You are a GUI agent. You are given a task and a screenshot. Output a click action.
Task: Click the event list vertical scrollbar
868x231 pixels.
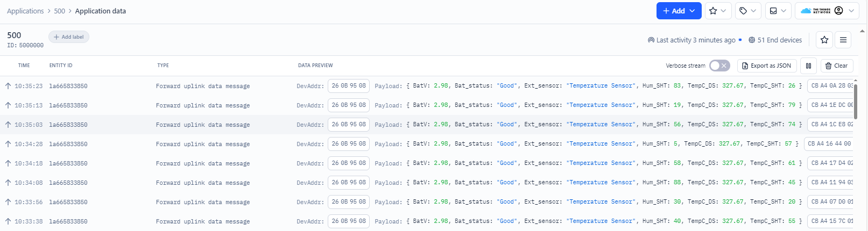856,101
